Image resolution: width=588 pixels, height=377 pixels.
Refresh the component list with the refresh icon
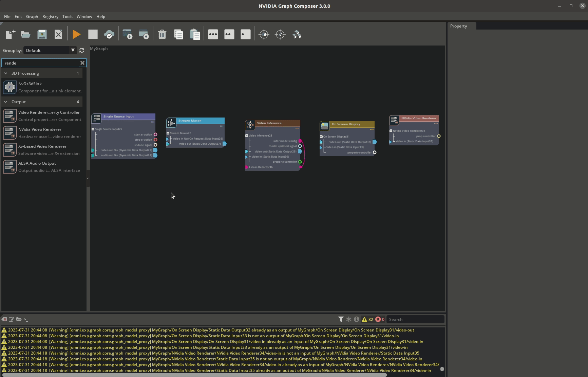pyautogui.click(x=82, y=50)
